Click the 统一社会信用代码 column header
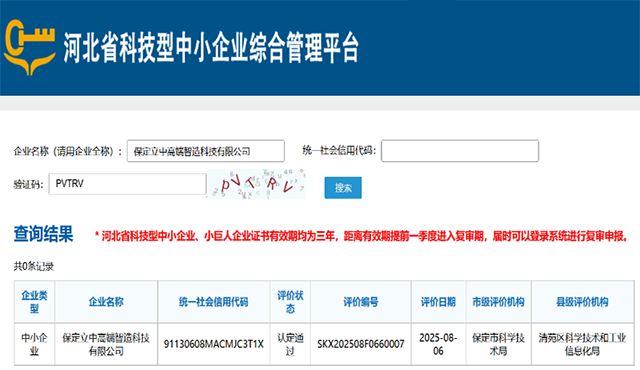The width and height of the screenshot is (640, 370). [x=213, y=302]
